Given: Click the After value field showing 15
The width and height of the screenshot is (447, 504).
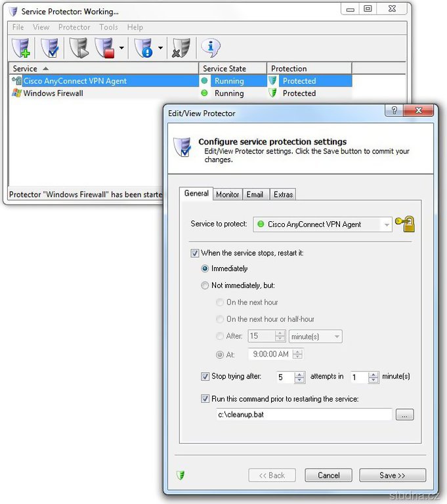Looking at the screenshot, I should pyautogui.click(x=261, y=336).
